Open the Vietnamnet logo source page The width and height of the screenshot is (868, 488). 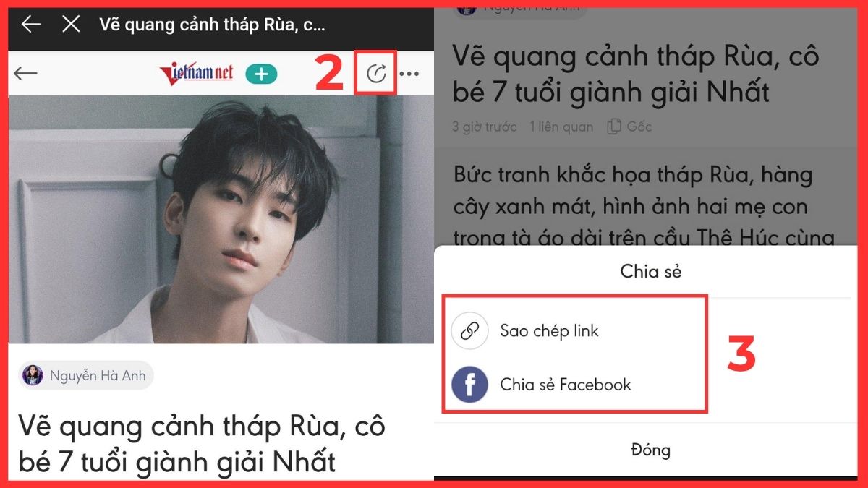coord(196,72)
